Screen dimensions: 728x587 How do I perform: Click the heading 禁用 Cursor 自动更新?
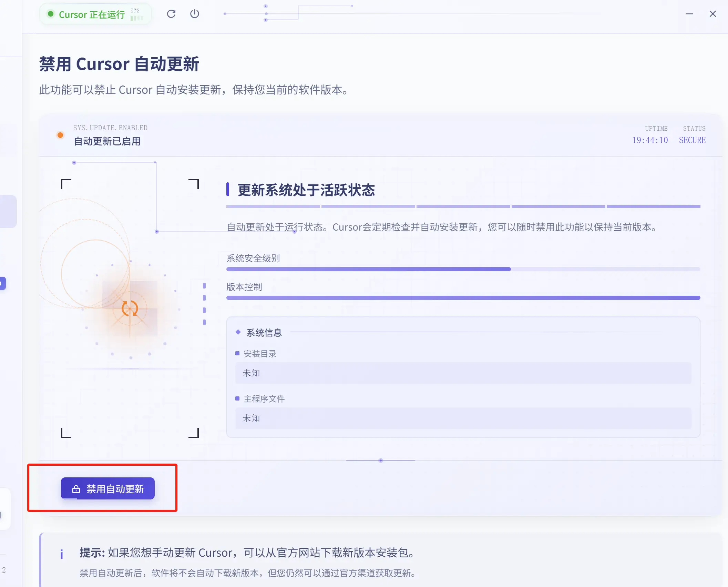[x=119, y=64]
